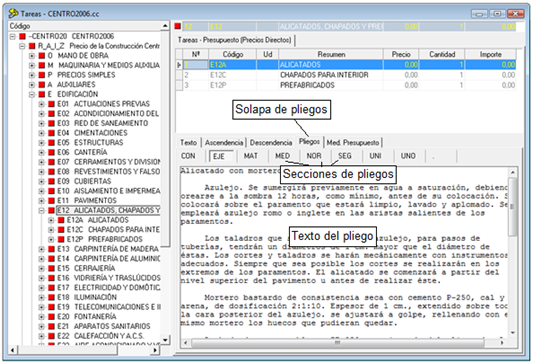Click the pliego text horizontal scrollbar thumb

pos(338,343)
